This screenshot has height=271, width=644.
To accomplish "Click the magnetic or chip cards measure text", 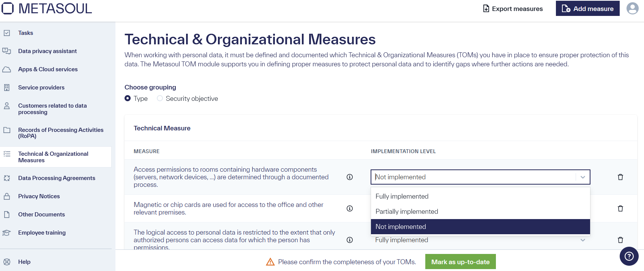I will point(229,208).
